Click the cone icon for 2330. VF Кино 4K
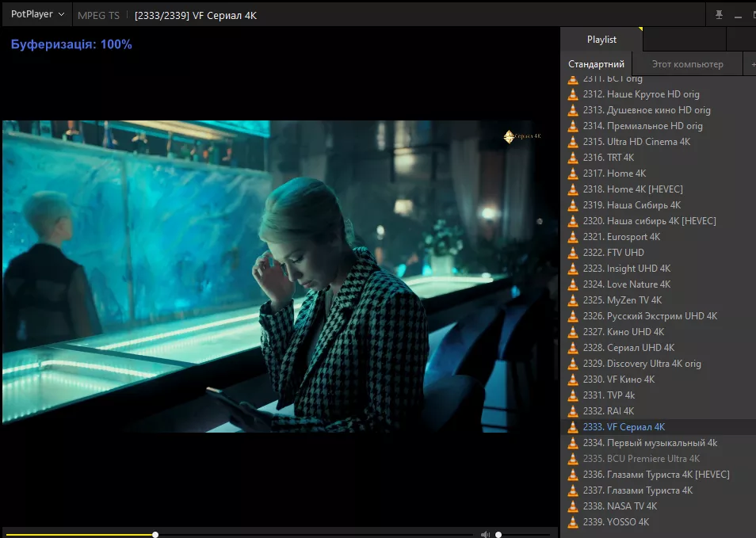756x538 pixels. point(573,380)
